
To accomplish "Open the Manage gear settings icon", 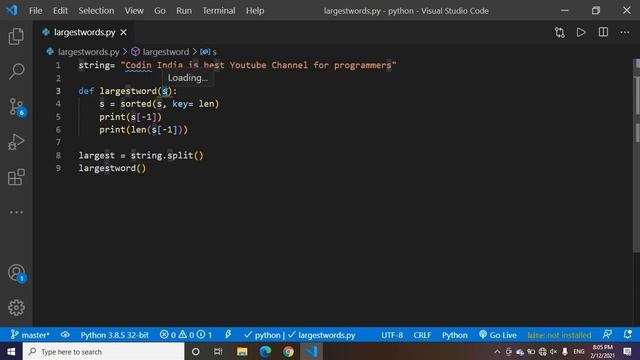I will pos(16,307).
